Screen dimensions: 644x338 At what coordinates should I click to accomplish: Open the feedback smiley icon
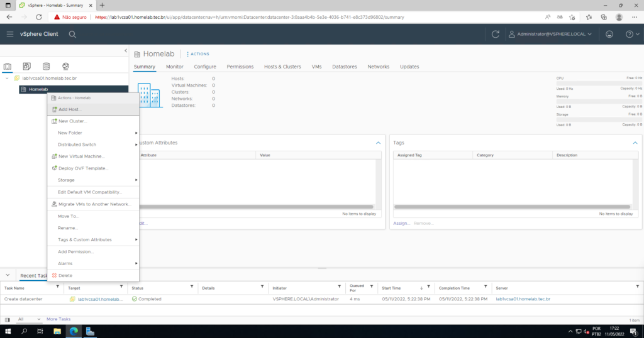pyautogui.click(x=609, y=34)
